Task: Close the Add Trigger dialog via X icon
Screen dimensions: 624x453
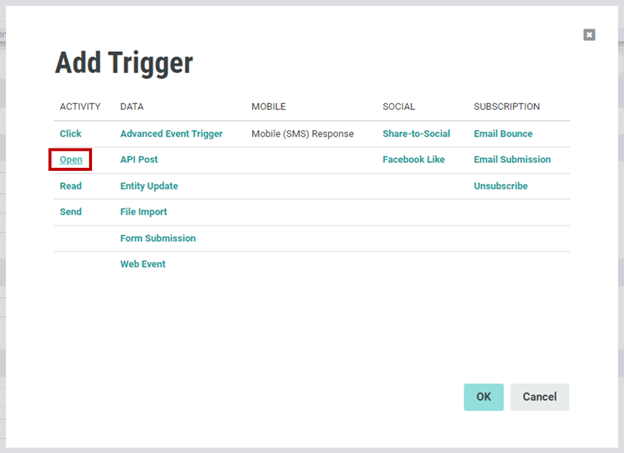Action: pos(589,35)
